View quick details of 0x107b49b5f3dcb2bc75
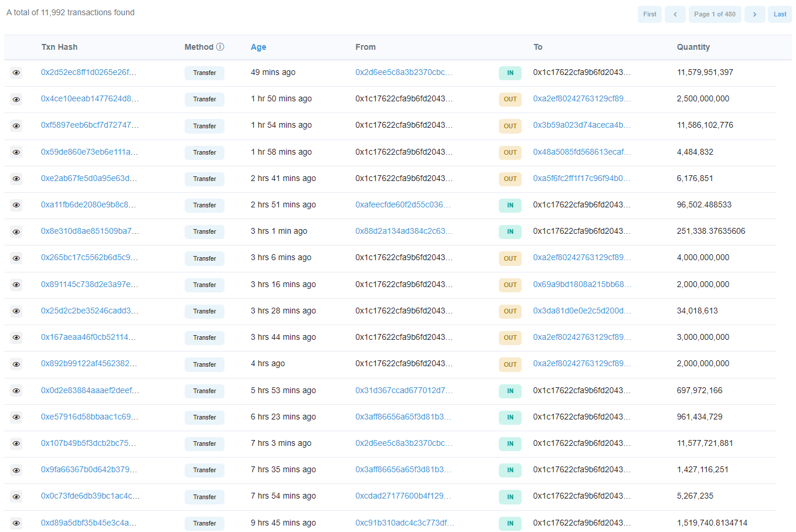The image size is (796, 532). (16, 444)
